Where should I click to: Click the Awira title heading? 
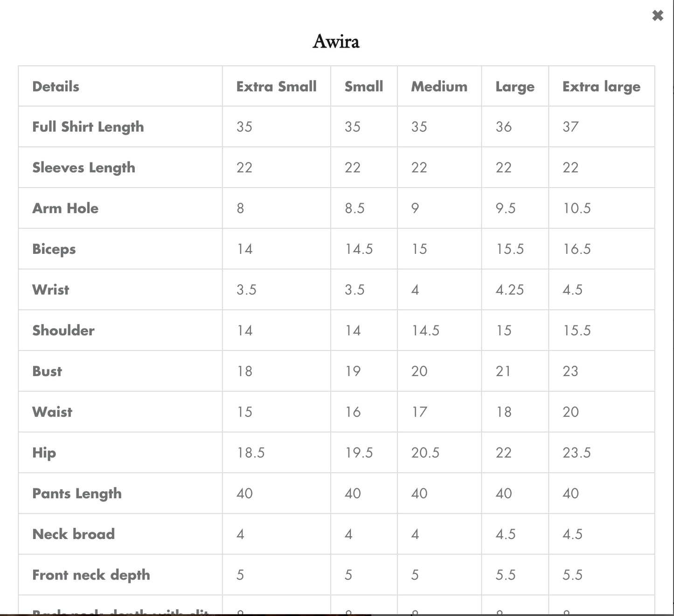pyautogui.click(x=336, y=42)
